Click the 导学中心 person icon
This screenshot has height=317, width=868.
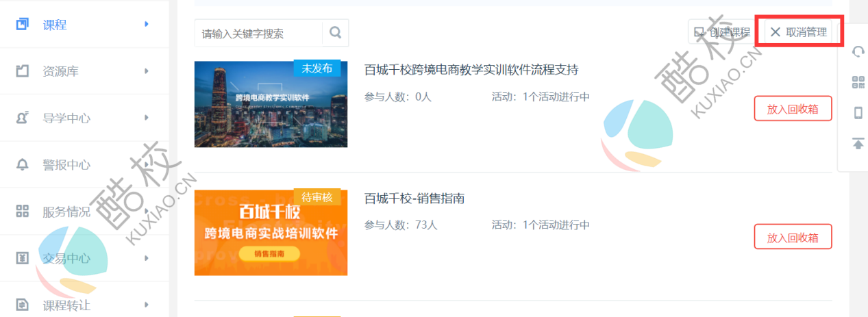tap(23, 118)
